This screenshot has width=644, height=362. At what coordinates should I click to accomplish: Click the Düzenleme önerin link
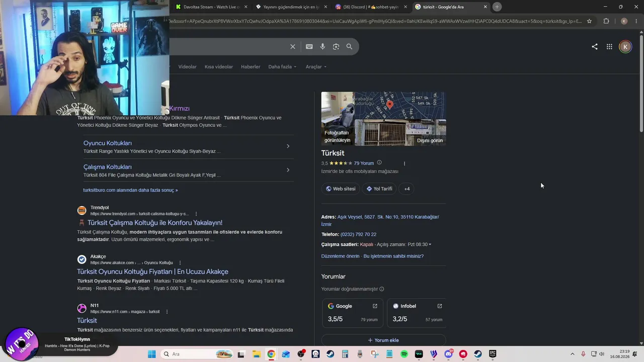[341, 256]
